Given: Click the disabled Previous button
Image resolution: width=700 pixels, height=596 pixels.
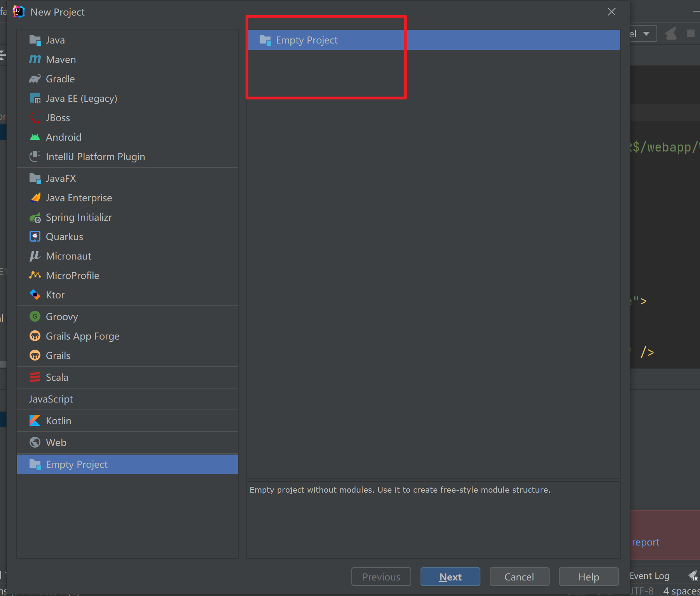Looking at the screenshot, I should coord(381,577).
